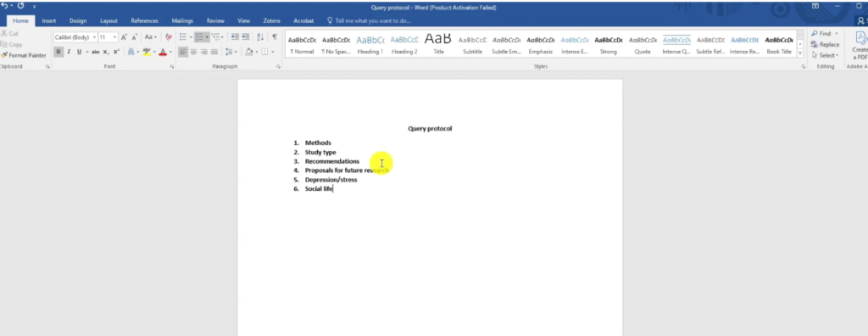The image size is (868, 336).
Task: Toggle Italic formatting button
Action: point(69,52)
